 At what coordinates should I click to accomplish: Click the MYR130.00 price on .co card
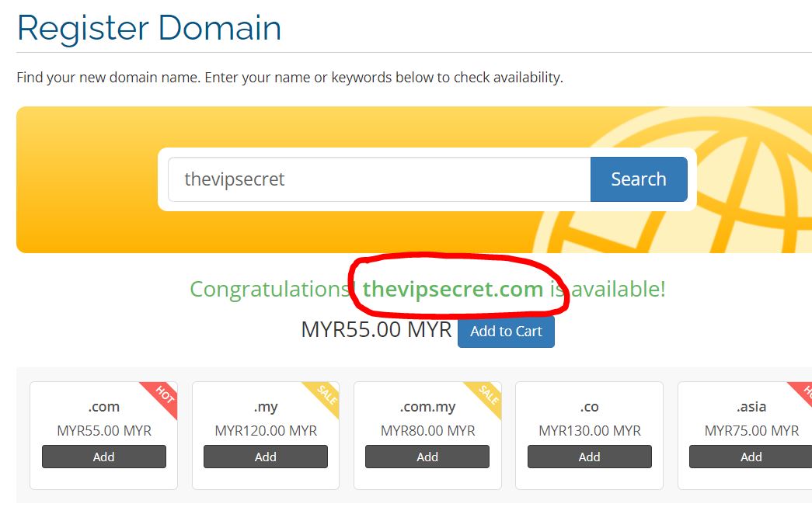(x=589, y=431)
